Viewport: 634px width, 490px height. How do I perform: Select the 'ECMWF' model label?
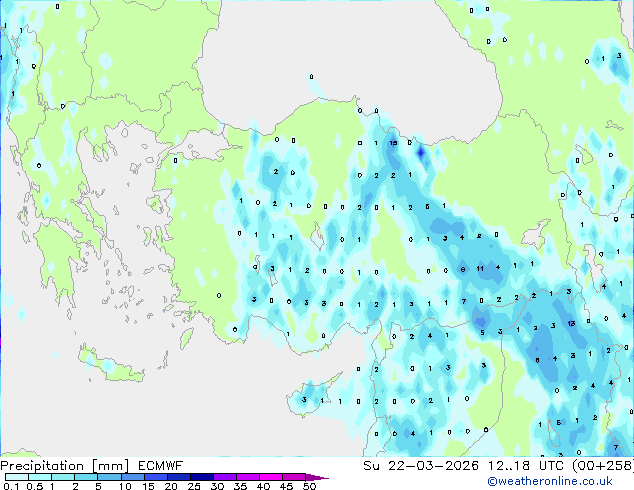point(161,466)
